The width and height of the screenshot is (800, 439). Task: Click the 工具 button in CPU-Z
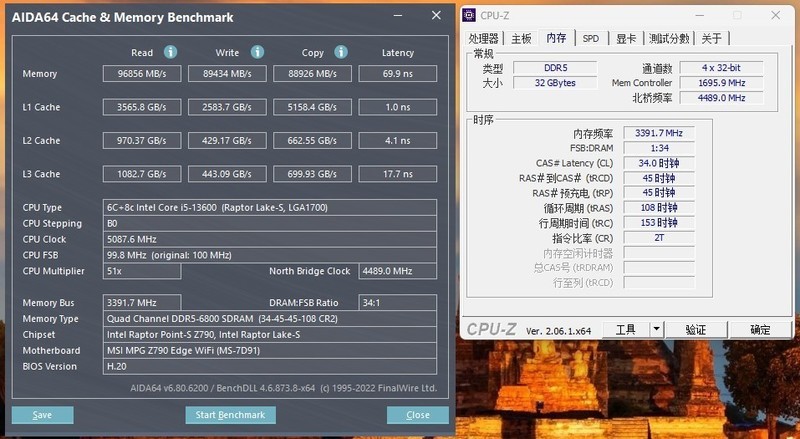point(626,330)
